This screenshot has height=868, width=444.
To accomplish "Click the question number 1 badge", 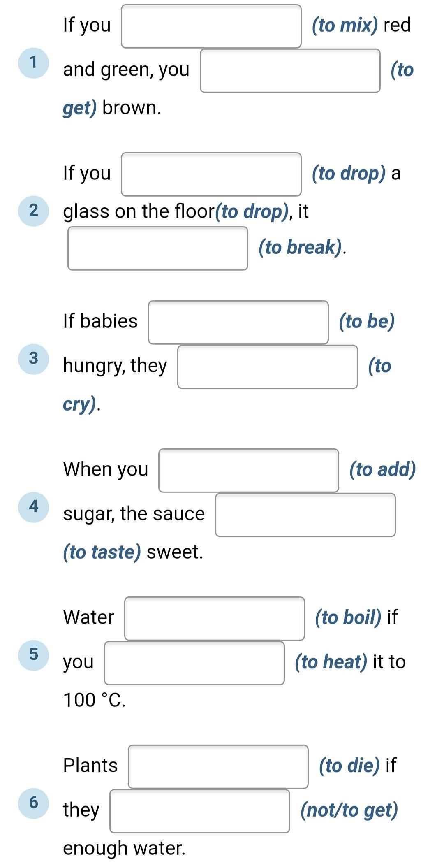I will coord(34,63).
